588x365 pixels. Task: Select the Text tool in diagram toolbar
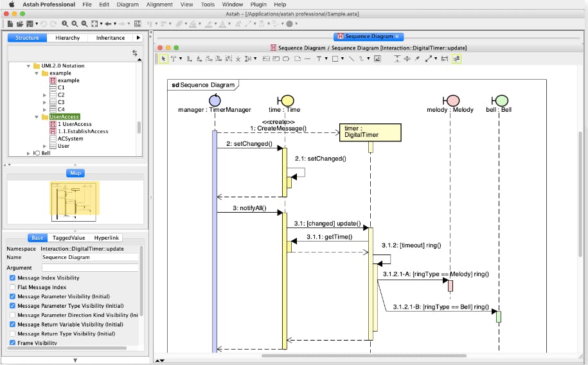(318, 58)
